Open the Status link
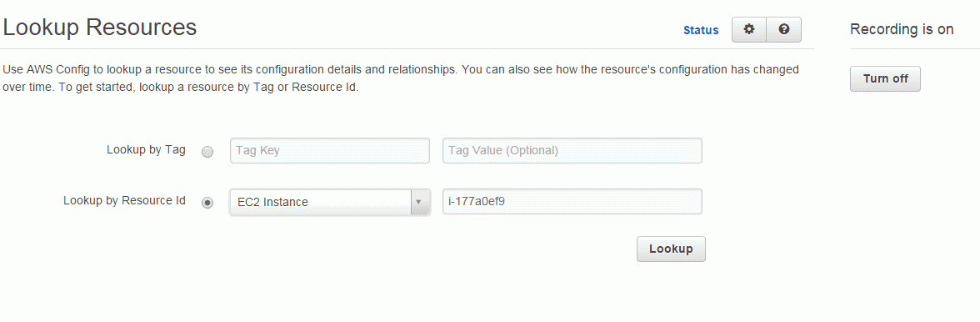This screenshot has height=322, width=980. pos(701,30)
